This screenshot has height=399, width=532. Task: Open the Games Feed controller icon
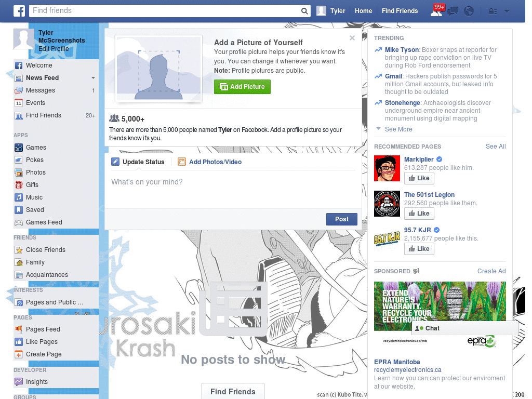click(19, 222)
